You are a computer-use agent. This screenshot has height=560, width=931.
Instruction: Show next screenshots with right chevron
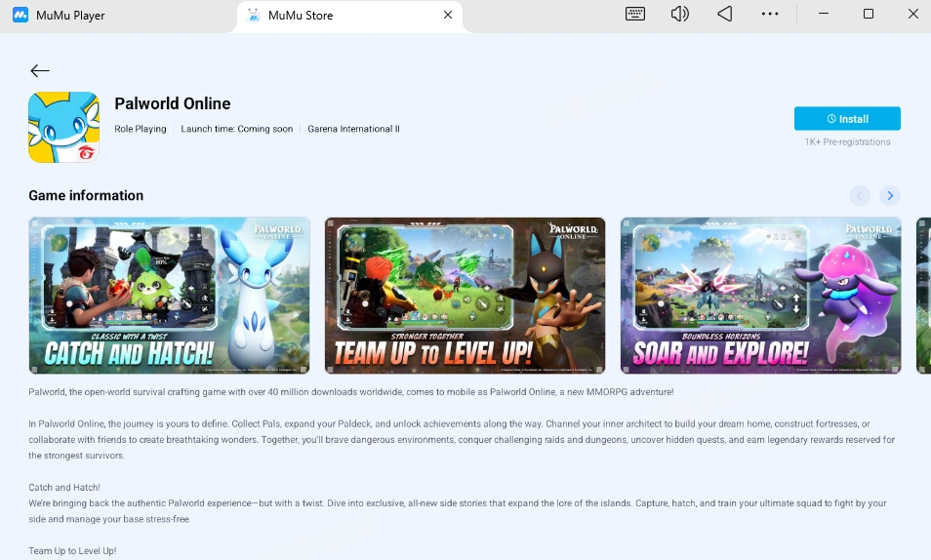coord(889,195)
